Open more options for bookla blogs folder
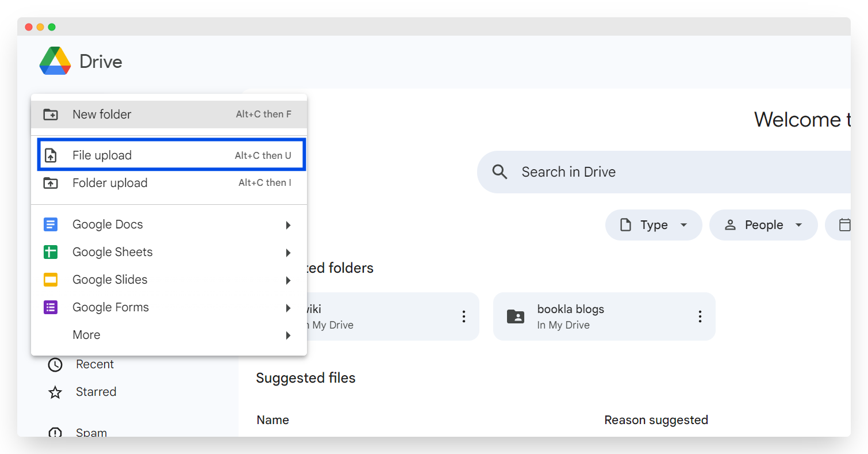 [x=700, y=316]
